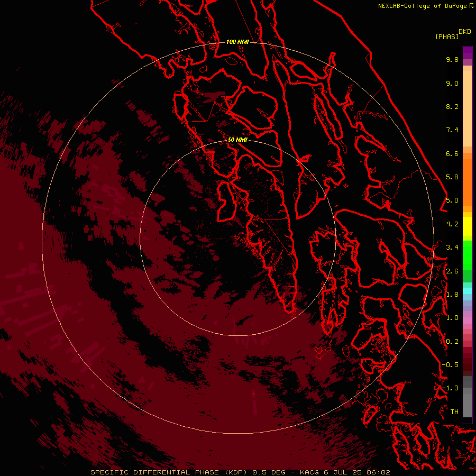Click the 5.0 value on the color scale
The width and height of the screenshot is (476, 476).
[452, 200]
